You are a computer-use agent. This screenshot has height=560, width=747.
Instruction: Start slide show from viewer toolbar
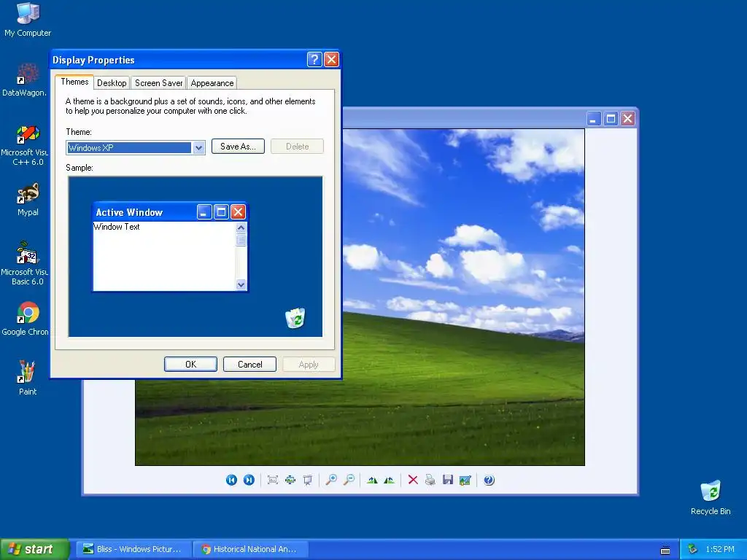pos(308,480)
